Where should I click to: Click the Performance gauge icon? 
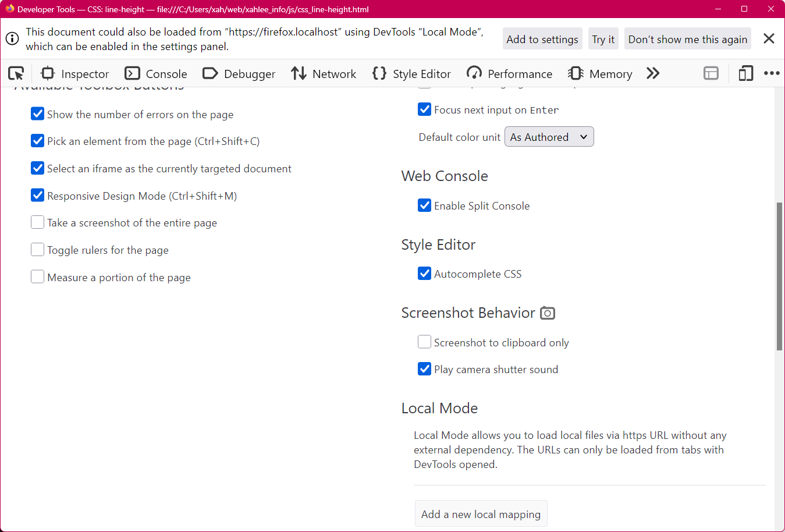coord(474,73)
